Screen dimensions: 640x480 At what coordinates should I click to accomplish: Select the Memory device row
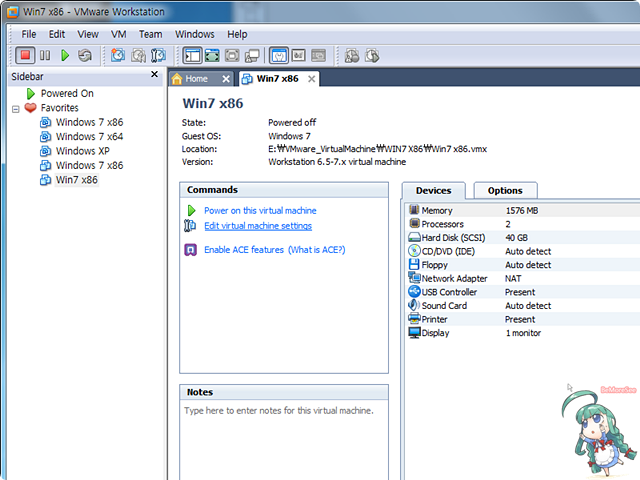tap(524, 211)
